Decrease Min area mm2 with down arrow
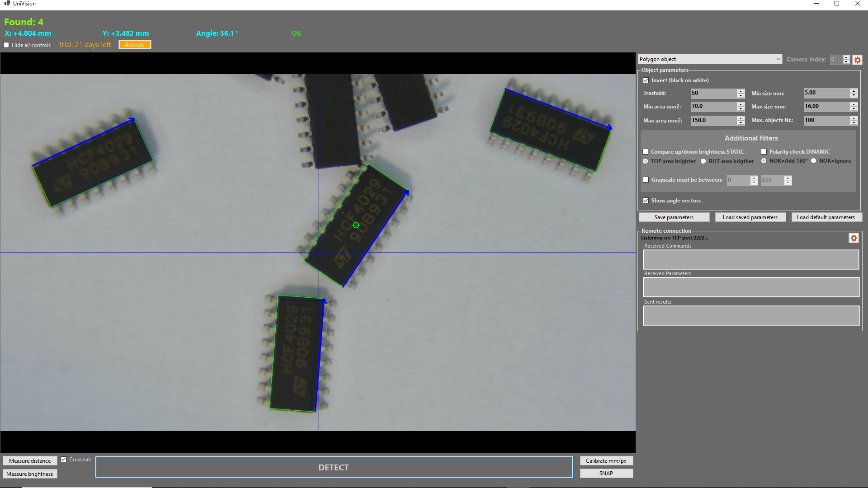The width and height of the screenshot is (868, 488). pos(741,109)
